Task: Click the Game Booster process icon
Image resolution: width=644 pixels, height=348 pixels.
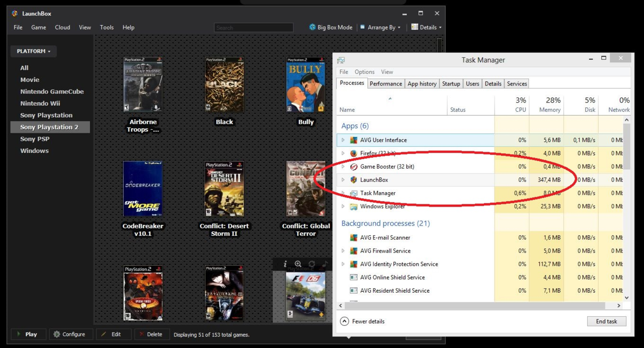Action: [354, 166]
